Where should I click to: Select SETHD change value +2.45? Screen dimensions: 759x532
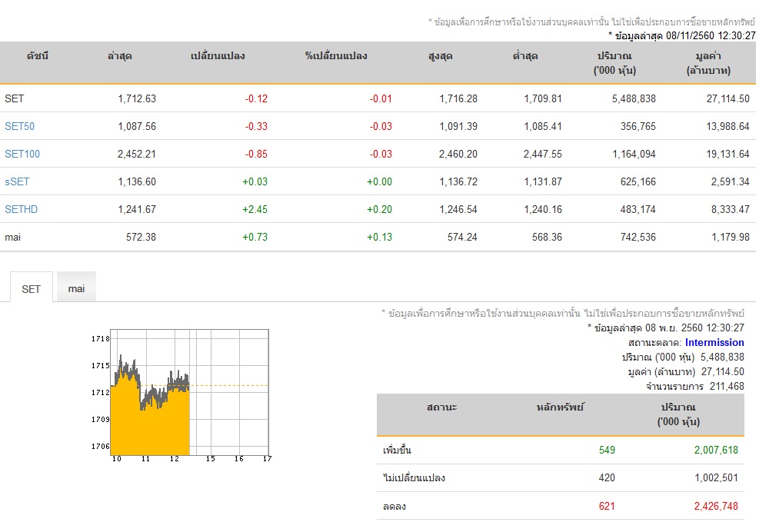click(255, 209)
